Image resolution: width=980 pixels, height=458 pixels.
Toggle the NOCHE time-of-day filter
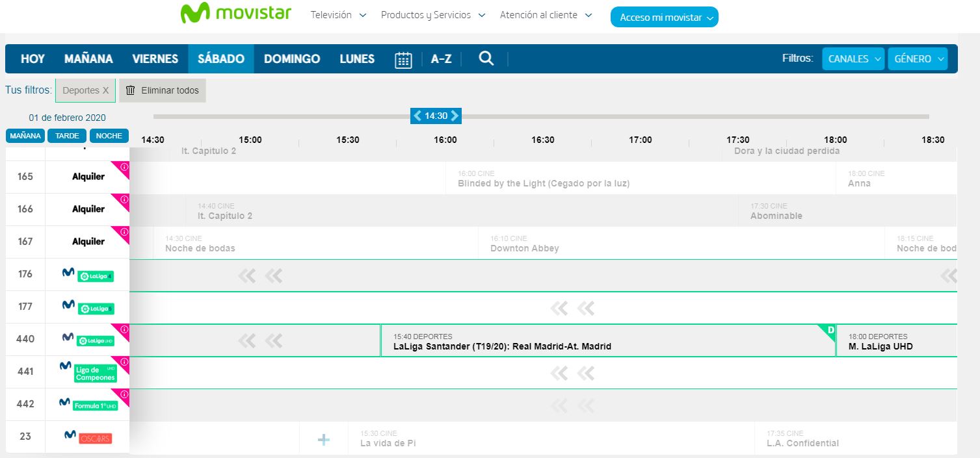pos(109,136)
